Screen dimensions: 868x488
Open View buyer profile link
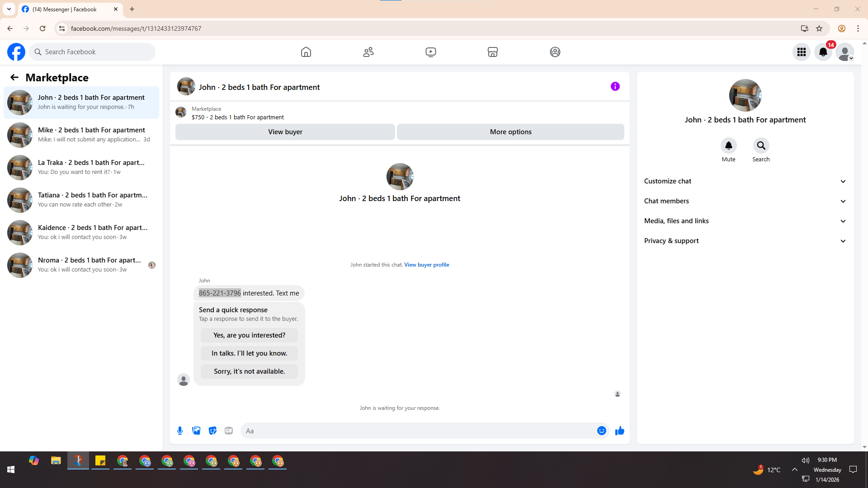click(x=426, y=265)
